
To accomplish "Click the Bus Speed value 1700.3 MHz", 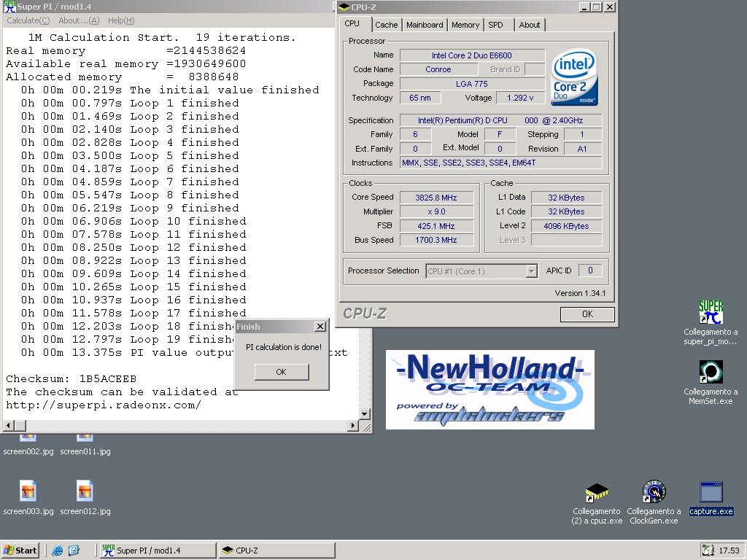I will pos(436,240).
